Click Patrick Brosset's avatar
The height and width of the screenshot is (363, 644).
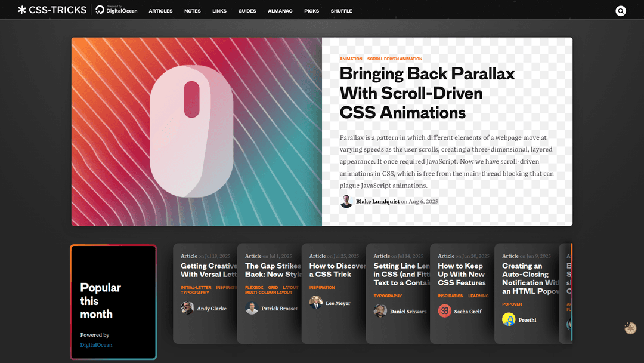(252, 308)
